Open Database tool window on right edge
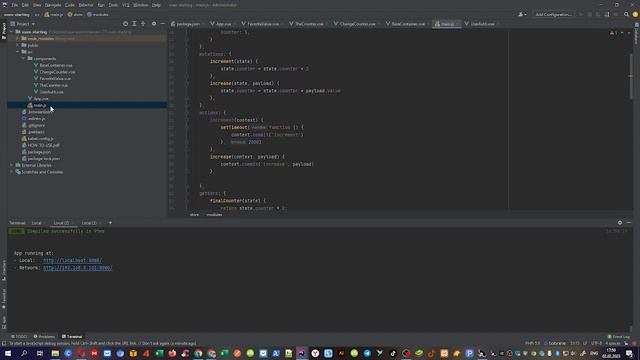 tap(636, 33)
